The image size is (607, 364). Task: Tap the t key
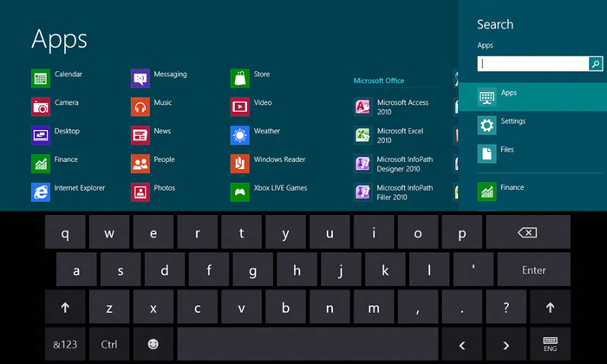point(241,232)
